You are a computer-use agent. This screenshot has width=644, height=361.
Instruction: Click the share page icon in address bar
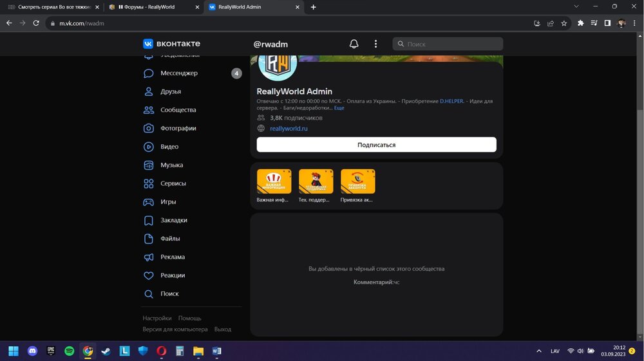551,23
